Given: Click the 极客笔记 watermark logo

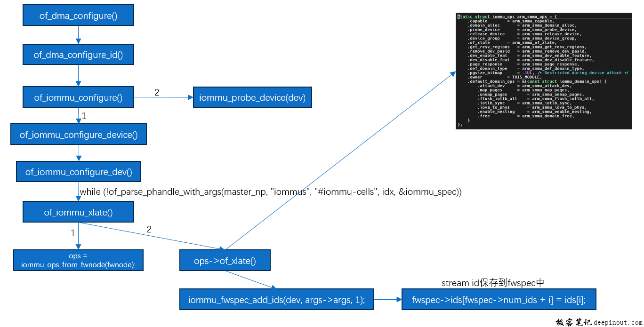Looking at the screenshot, I should point(573,322).
